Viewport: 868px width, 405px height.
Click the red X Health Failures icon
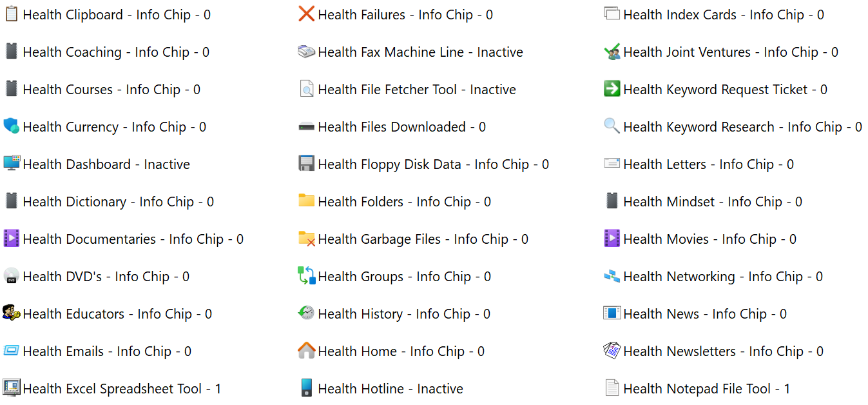(307, 14)
